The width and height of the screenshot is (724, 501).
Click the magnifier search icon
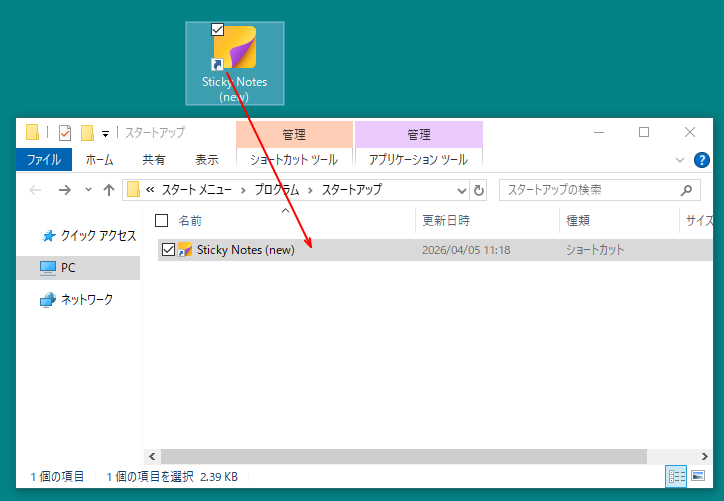pyautogui.click(x=686, y=190)
